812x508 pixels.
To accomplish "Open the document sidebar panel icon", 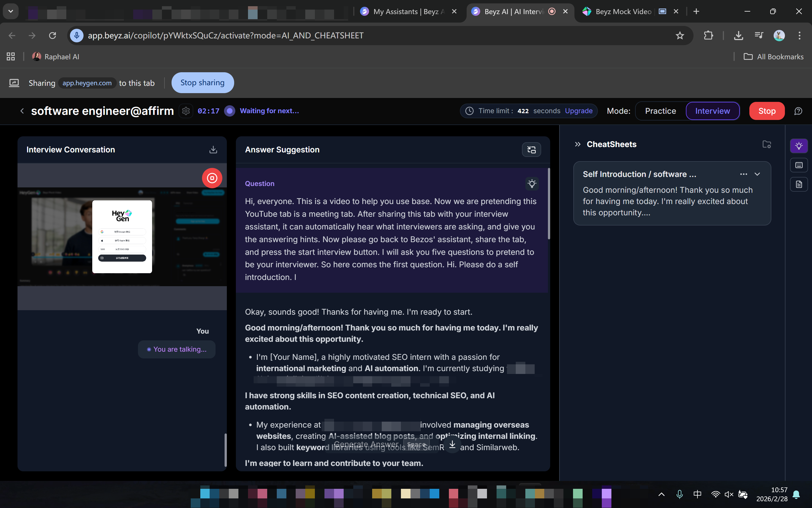I will [798, 184].
